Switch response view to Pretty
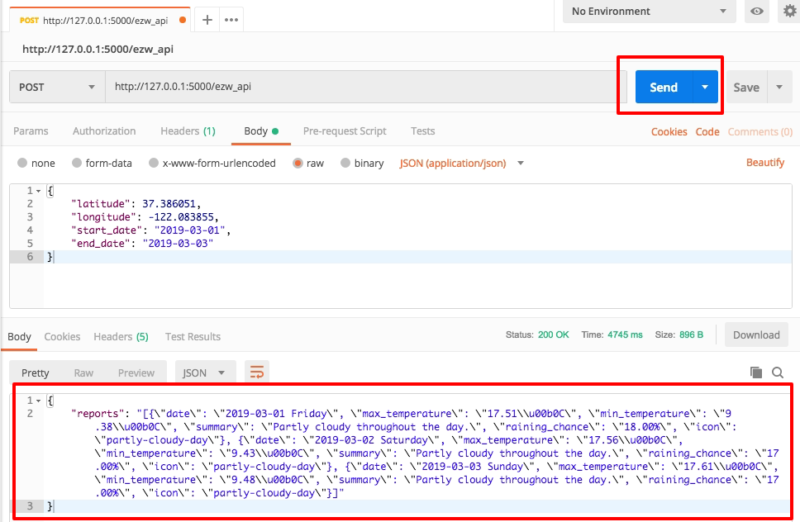 coord(35,373)
